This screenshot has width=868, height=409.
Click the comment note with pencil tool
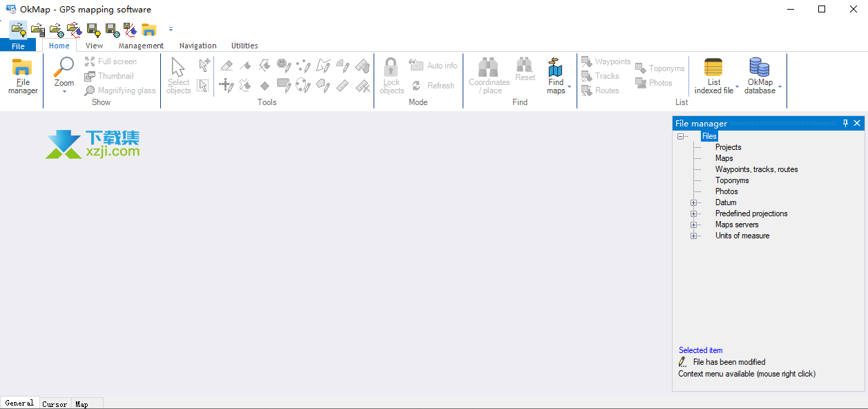pyautogui.click(x=283, y=86)
